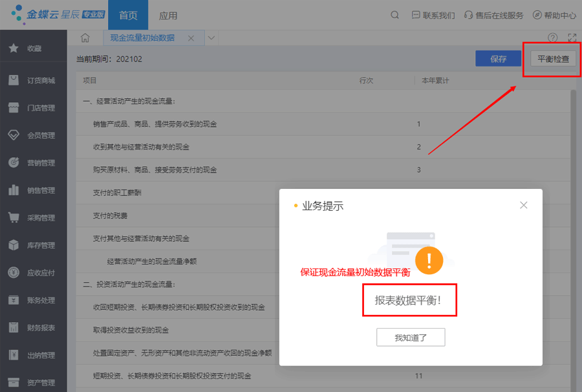The image size is (582, 392).
Task: Click the 项目 column header
Action: click(x=89, y=81)
